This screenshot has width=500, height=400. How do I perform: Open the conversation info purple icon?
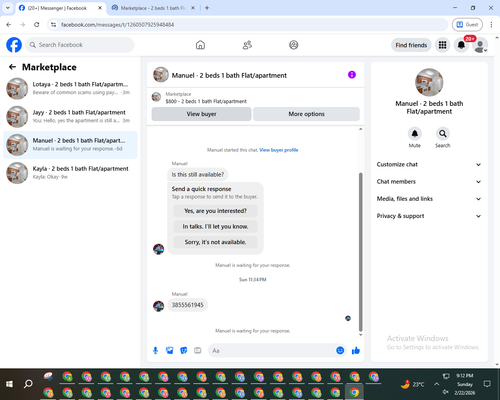352,75
